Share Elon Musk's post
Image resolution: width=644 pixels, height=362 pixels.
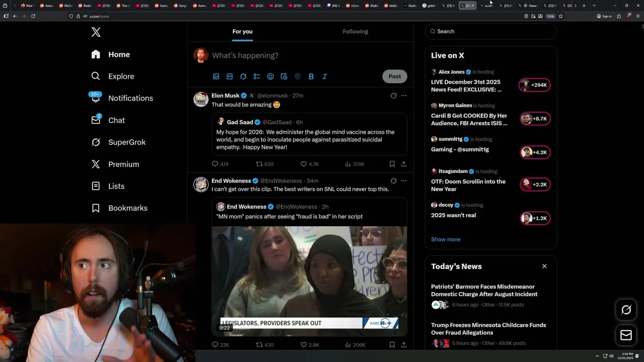(x=404, y=164)
